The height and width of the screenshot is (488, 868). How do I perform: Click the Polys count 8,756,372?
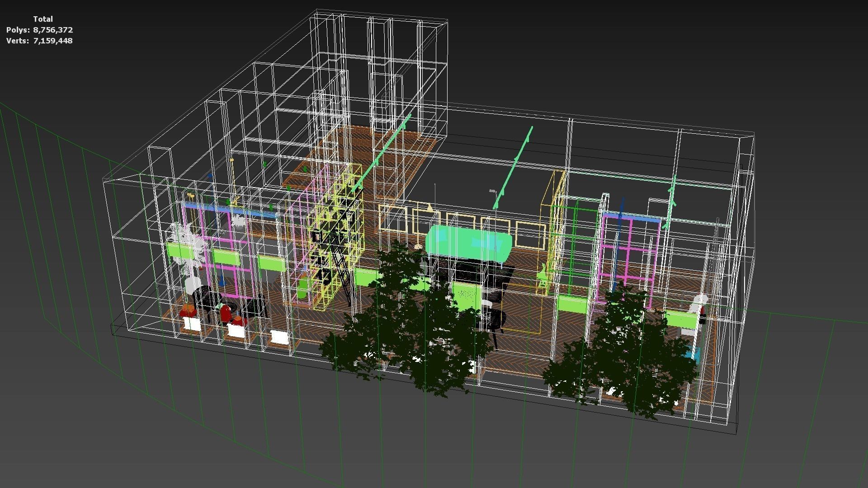click(53, 30)
